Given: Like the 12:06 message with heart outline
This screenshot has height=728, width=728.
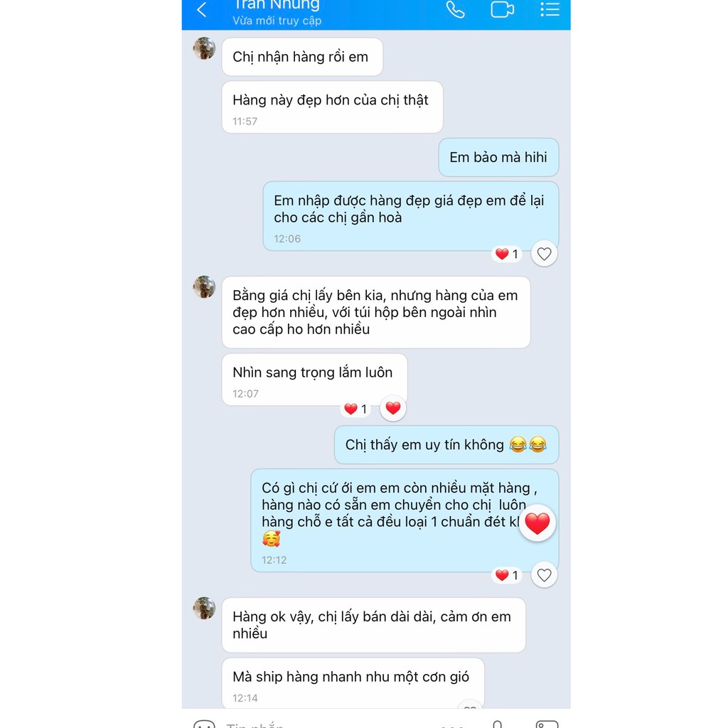Looking at the screenshot, I should [544, 254].
